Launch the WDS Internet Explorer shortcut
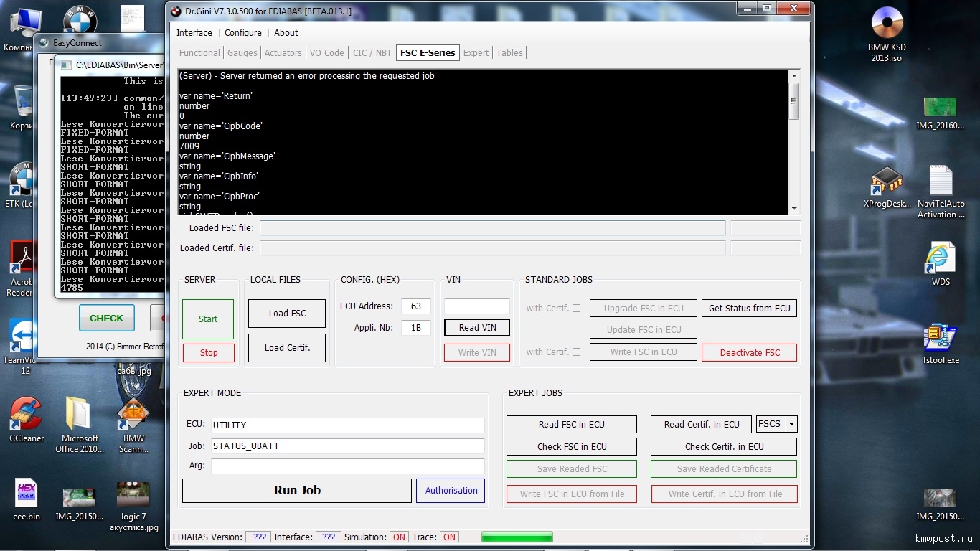Screen dimensions: 980x551 point(941,258)
